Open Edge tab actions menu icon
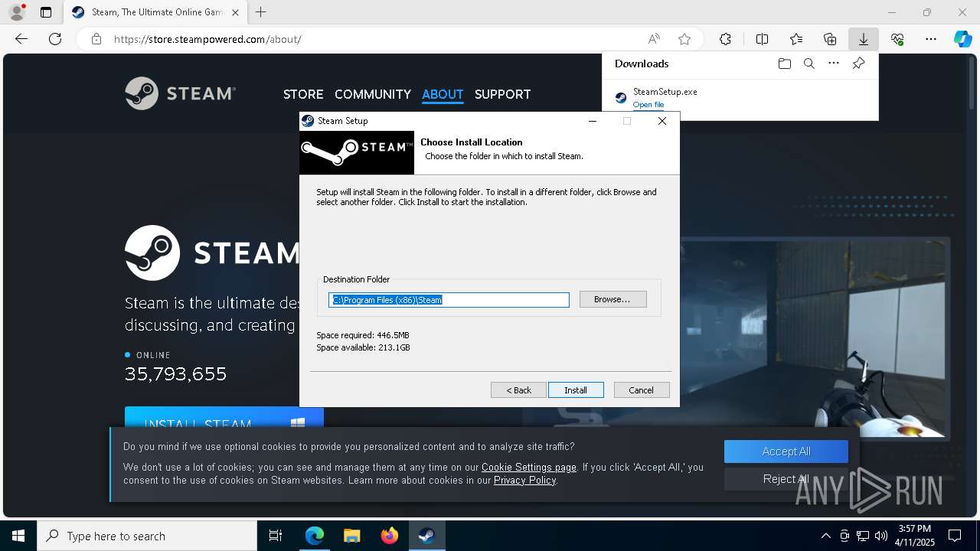 pos(46,12)
